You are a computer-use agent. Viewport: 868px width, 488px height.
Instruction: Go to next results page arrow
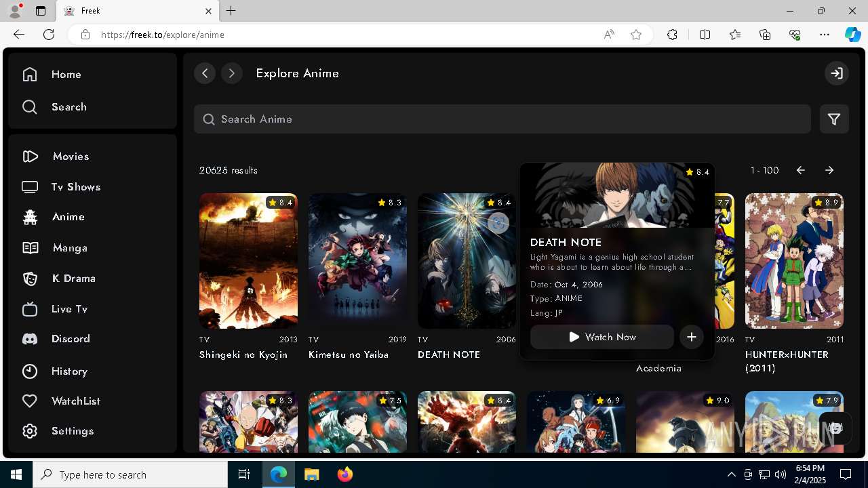click(829, 171)
